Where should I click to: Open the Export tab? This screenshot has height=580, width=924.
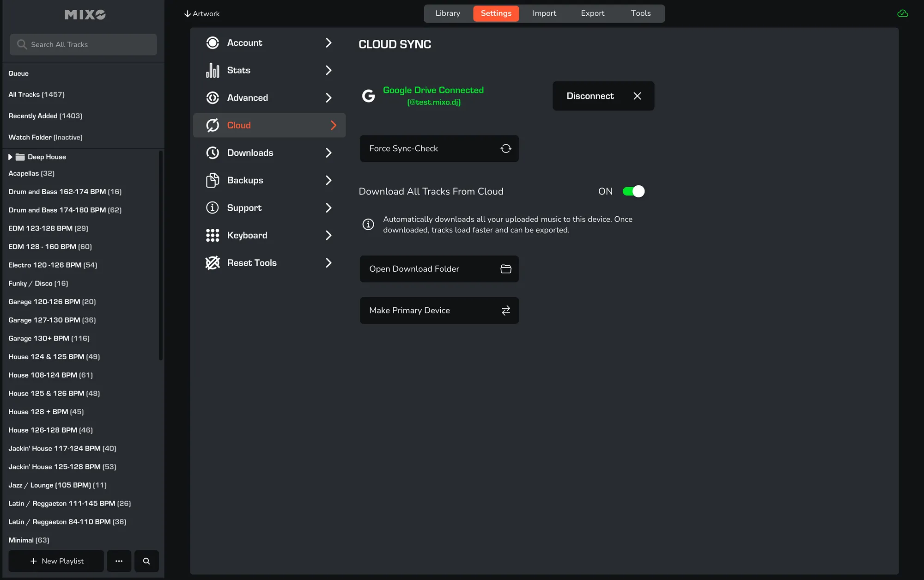592,13
